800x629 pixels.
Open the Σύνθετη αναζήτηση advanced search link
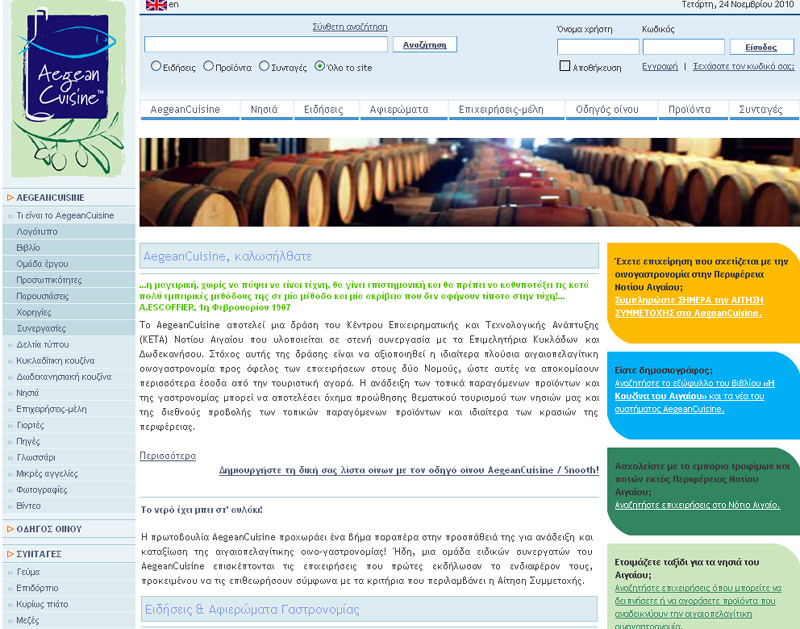click(350, 27)
